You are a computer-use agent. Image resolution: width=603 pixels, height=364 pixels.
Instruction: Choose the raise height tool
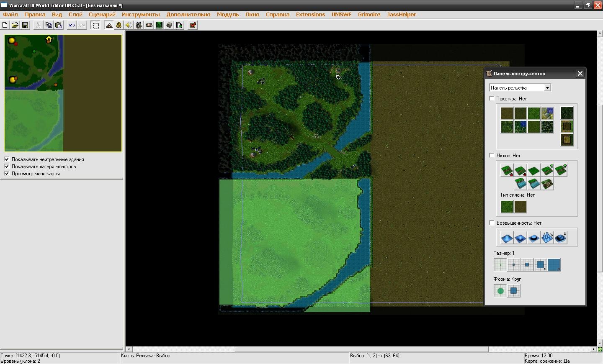tap(507, 238)
